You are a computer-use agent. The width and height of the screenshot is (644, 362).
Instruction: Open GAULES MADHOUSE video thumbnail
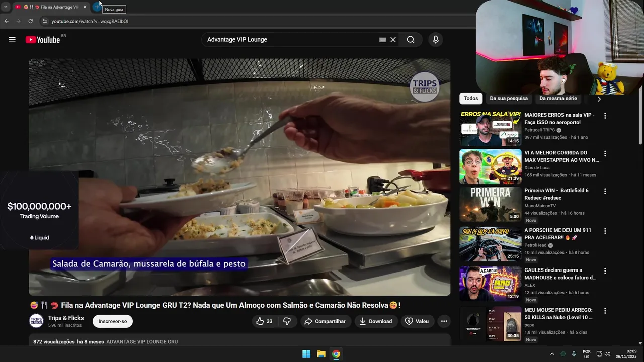[491, 284]
